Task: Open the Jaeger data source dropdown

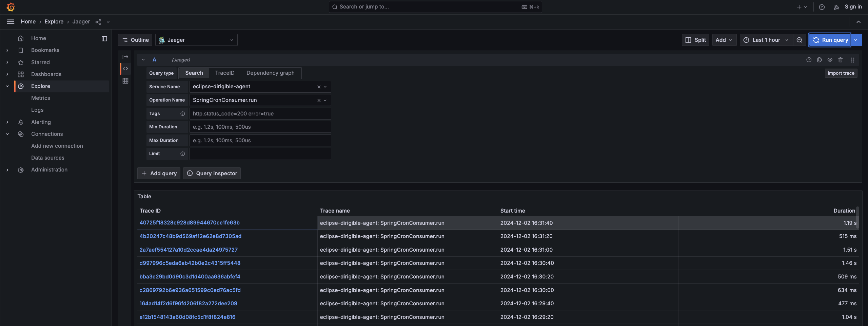Action: 196,40
